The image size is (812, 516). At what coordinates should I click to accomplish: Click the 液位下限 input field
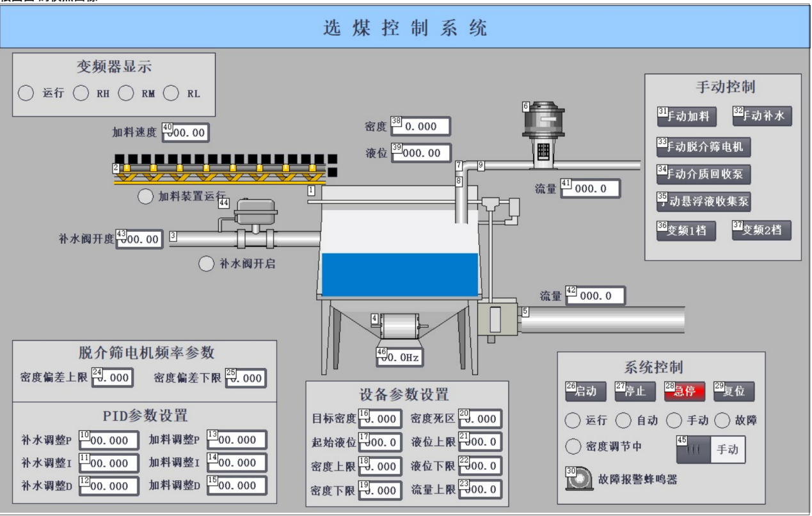pyautogui.click(x=480, y=465)
